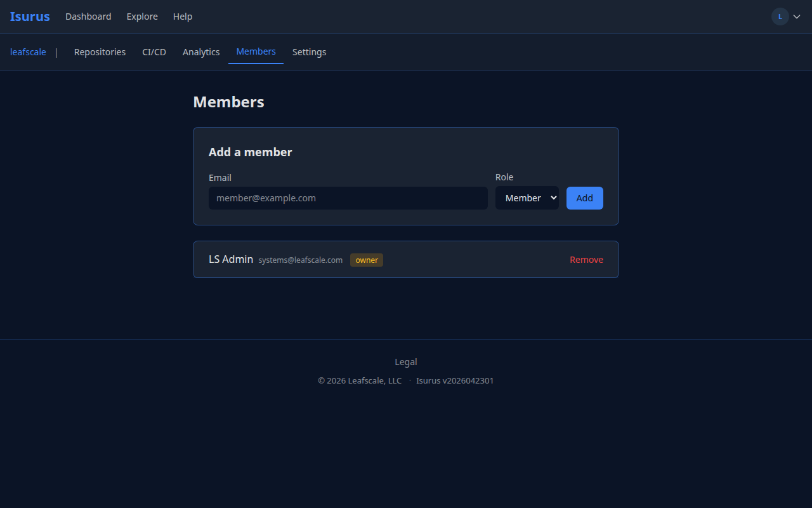Switch to the Analytics tab
Image resolution: width=812 pixels, height=508 pixels.
[201, 52]
